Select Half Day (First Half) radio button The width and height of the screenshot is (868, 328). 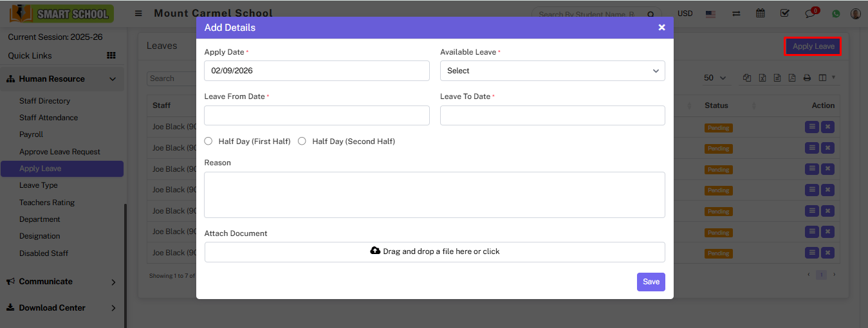[208, 141]
